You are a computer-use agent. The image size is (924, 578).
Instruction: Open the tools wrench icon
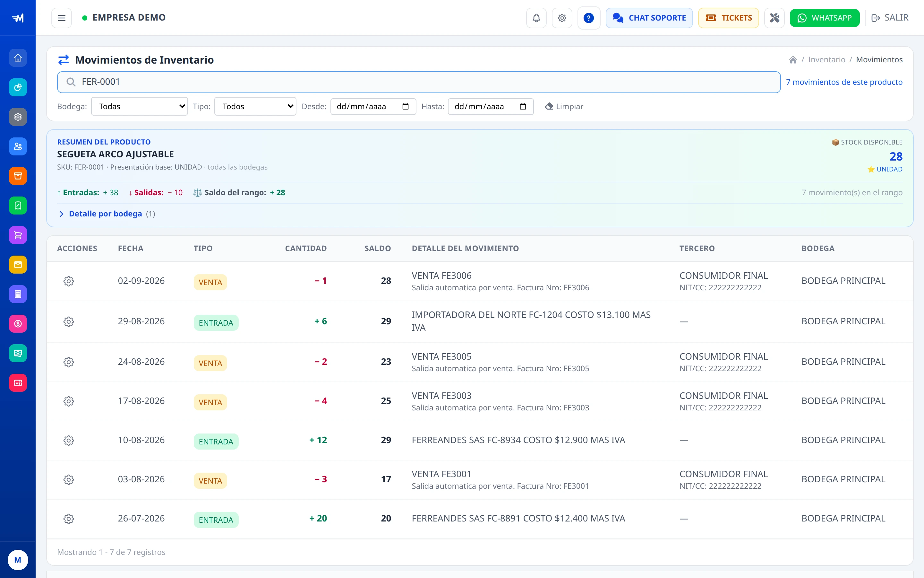point(774,18)
